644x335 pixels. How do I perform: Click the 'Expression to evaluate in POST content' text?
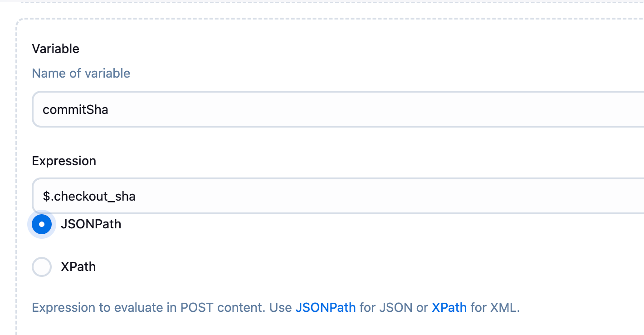(x=148, y=308)
